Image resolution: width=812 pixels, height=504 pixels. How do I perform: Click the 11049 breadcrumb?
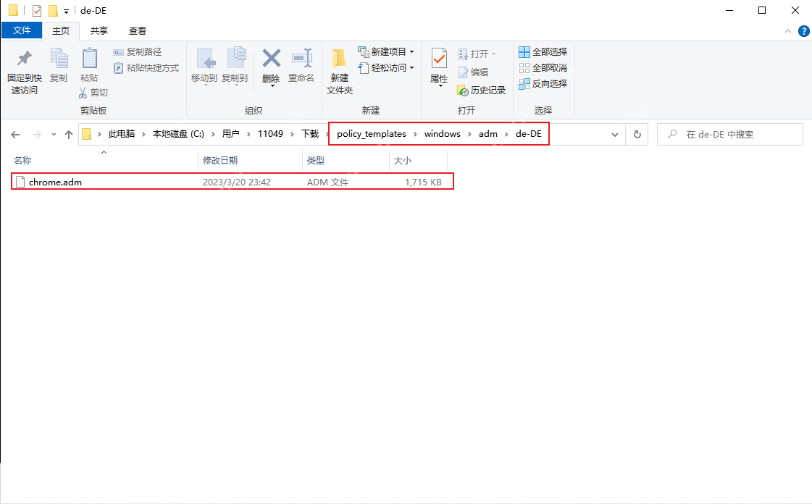coord(270,134)
